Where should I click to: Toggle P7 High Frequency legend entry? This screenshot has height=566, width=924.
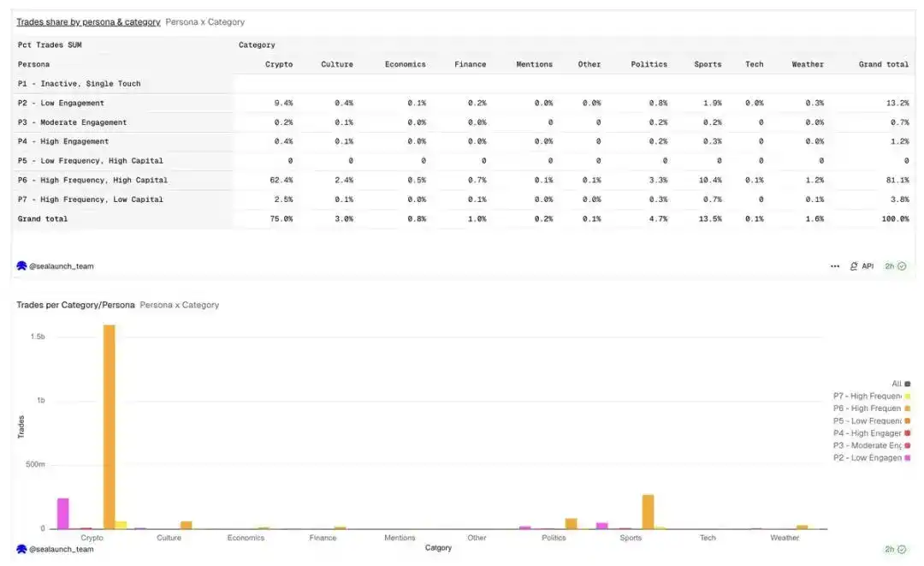tap(867, 396)
